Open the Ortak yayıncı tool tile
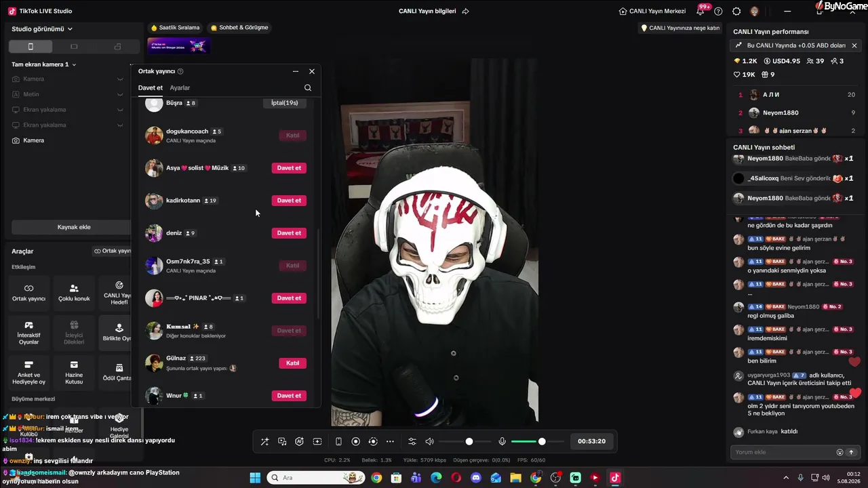Screen dimensions: 868x488 click(x=28, y=293)
